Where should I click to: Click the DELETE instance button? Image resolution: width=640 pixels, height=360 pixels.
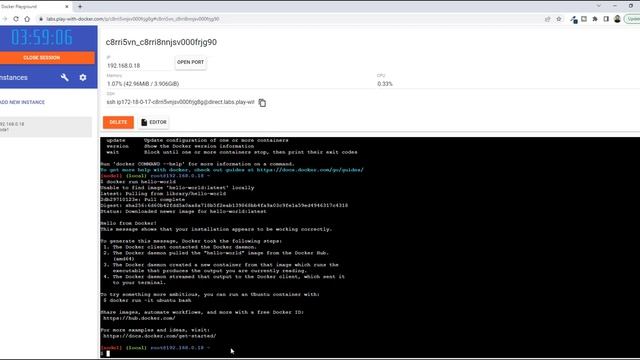coord(118,122)
